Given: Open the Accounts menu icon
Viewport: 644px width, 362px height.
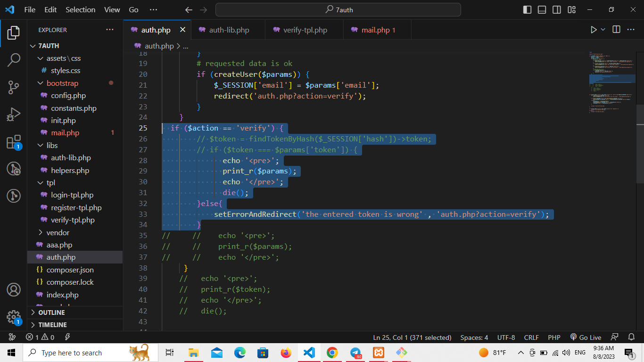Looking at the screenshot, I should 14,289.
